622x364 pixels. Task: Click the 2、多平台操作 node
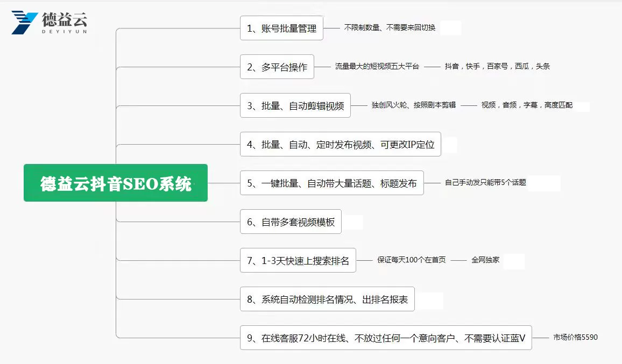pyautogui.click(x=277, y=67)
